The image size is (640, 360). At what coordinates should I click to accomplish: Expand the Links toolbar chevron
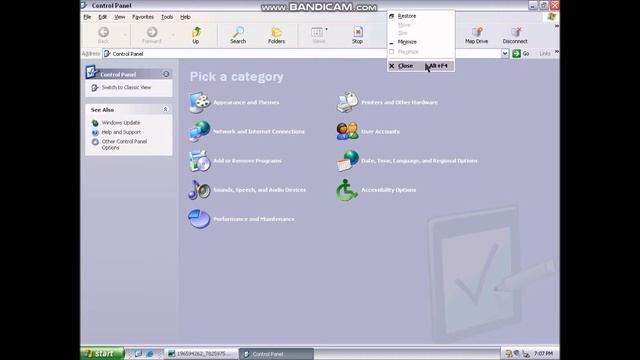click(x=557, y=52)
